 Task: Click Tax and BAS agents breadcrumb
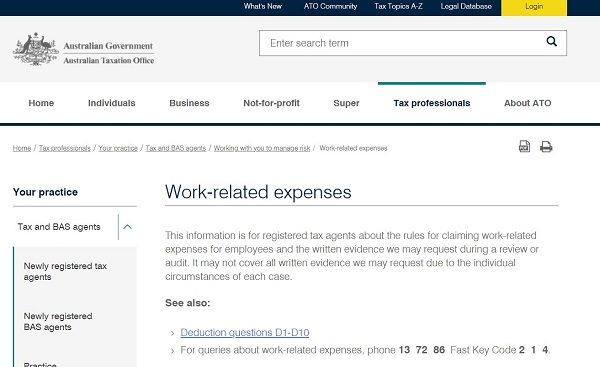176,148
